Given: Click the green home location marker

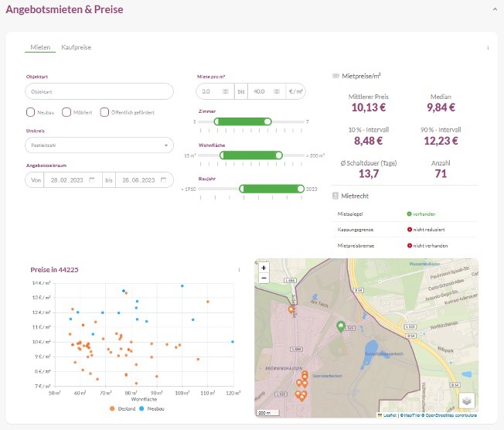Looking at the screenshot, I should 341,327.
